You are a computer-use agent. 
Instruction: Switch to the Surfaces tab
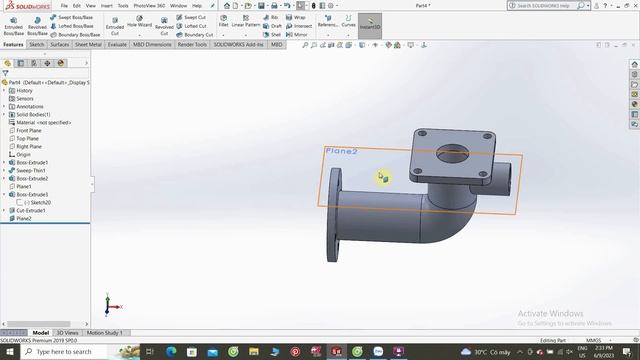click(60, 44)
